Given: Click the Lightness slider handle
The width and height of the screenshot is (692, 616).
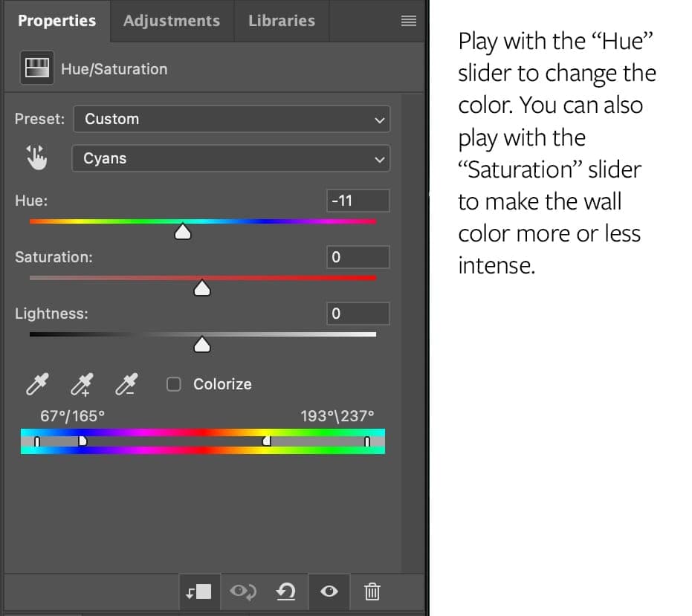Looking at the screenshot, I should click(x=201, y=344).
